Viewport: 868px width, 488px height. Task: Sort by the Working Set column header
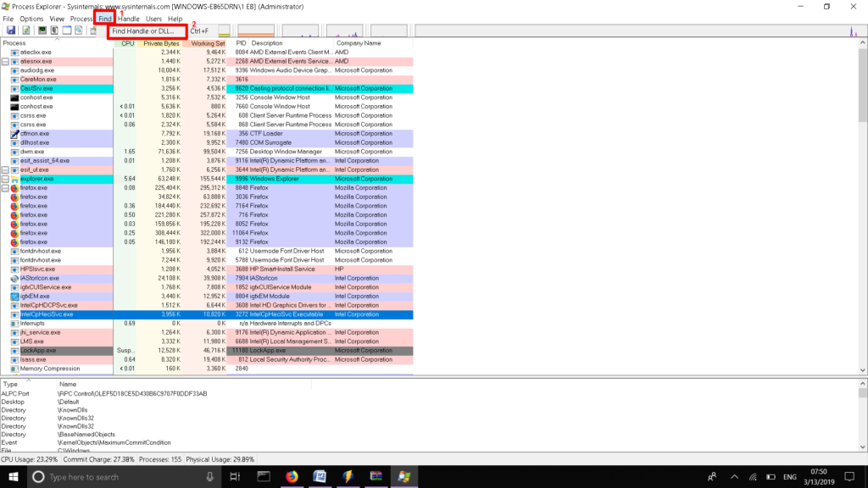(205, 43)
